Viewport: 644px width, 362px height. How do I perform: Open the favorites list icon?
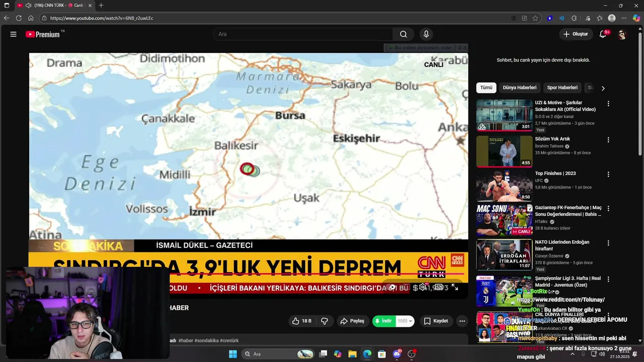[x=600, y=18]
